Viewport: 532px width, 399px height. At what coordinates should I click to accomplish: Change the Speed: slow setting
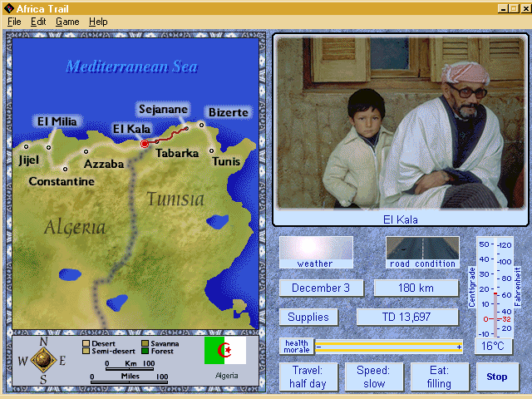point(373,377)
